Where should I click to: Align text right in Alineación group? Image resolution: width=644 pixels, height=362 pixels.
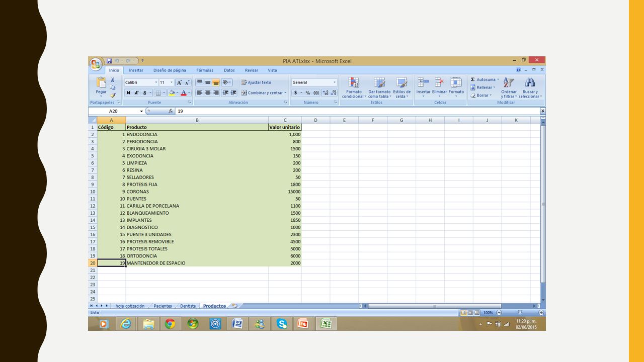coord(216,93)
